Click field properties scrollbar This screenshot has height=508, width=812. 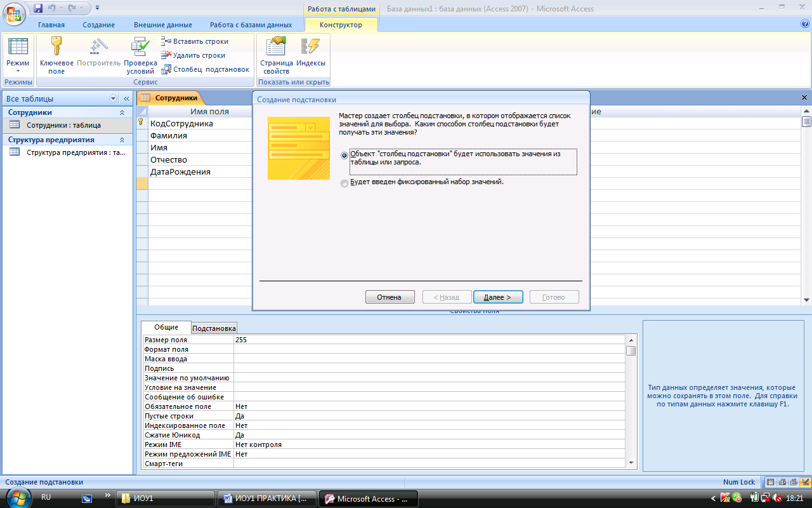631,402
